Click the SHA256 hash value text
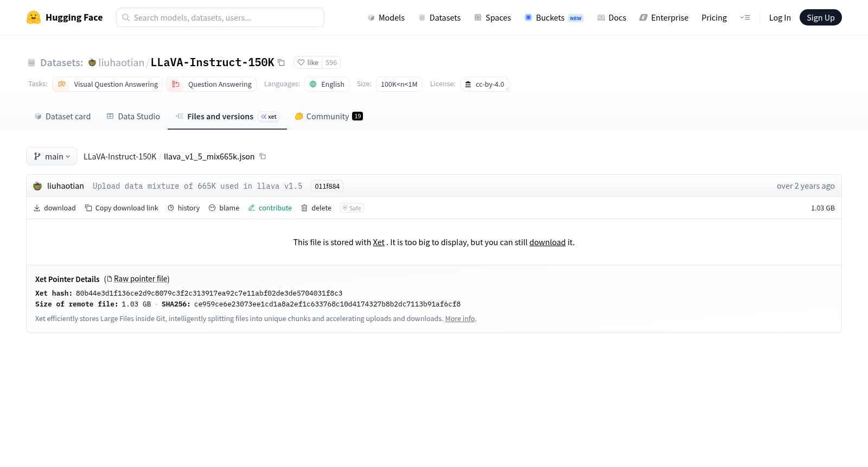This screenshot has width=868, height=467. (x=327, y=304)
